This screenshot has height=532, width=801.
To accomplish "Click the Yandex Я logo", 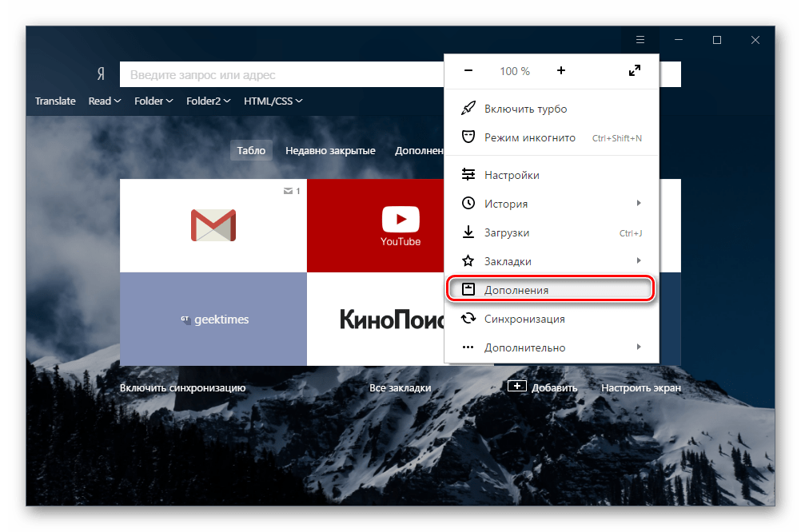I will pyautogui.click(x=102, y=74).
